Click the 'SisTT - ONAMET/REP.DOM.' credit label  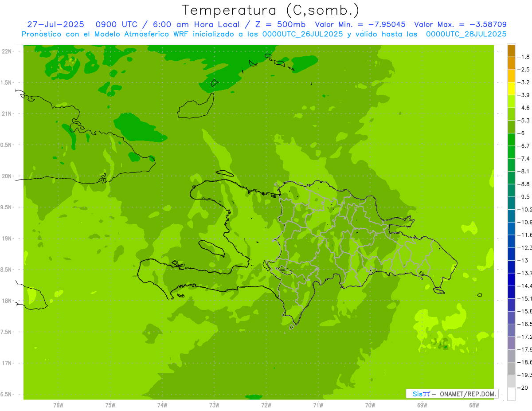tap(452, 394)
